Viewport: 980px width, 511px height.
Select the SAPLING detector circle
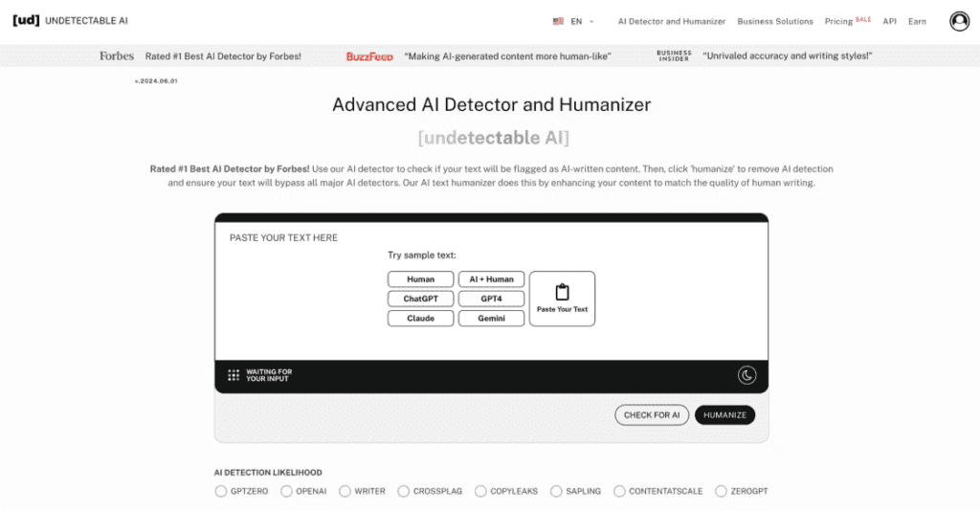point(556,491)
